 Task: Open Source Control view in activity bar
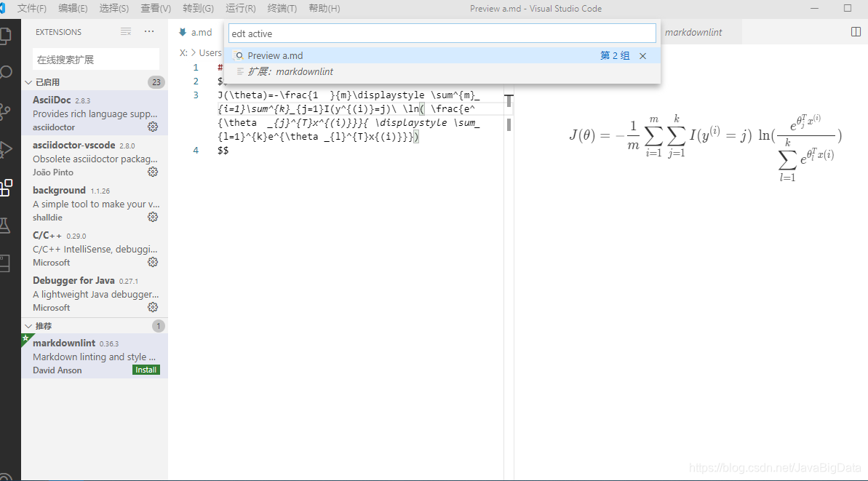5,111
